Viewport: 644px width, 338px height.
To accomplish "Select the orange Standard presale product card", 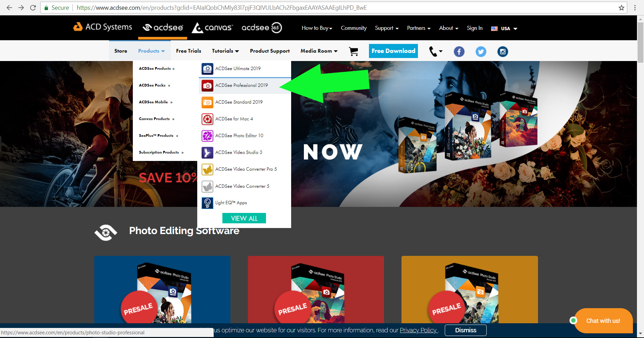I will pyautogui.click(x=470, y=290).
